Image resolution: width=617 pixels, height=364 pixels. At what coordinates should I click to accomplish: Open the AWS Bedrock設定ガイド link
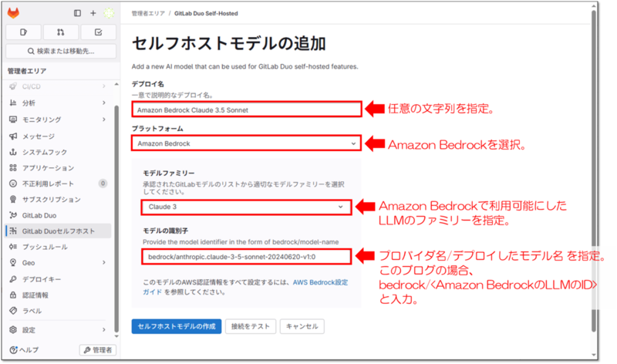coord(319,282)
